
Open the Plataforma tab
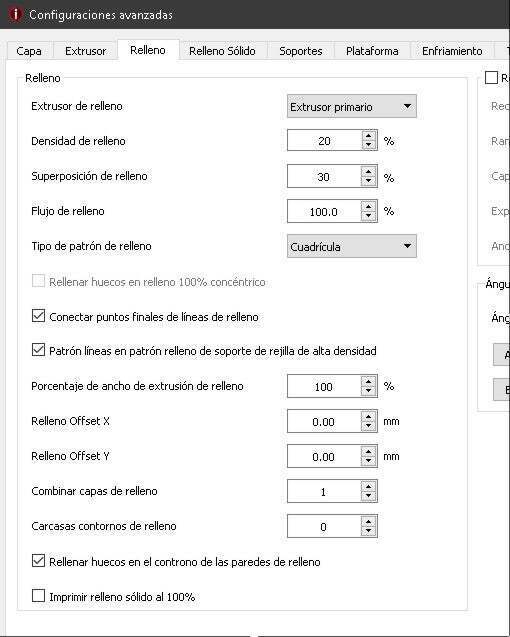372,51
